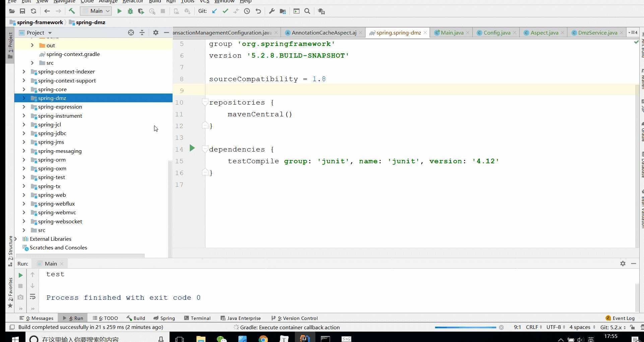Open the 9: Version Control window
Image resolution: width=644 pixels, height=342 pixels.
tap(295, 318)
